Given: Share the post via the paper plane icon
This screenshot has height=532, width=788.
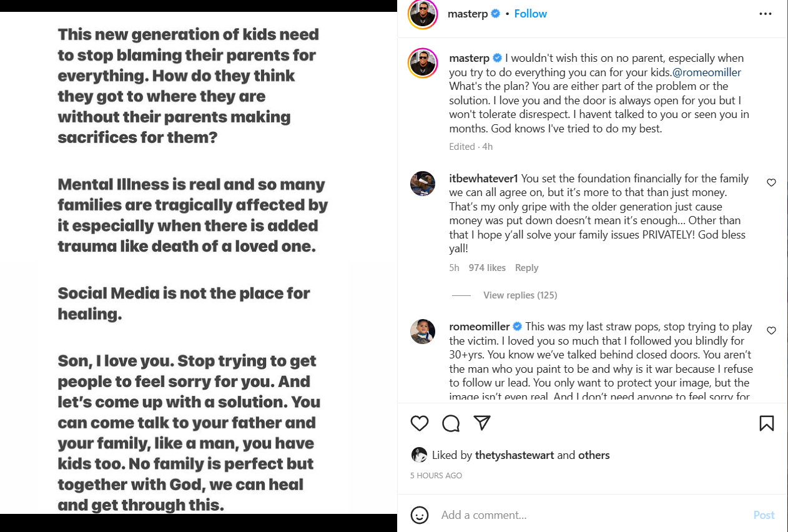Looking at the screenshot, I should tap(481, 423).
